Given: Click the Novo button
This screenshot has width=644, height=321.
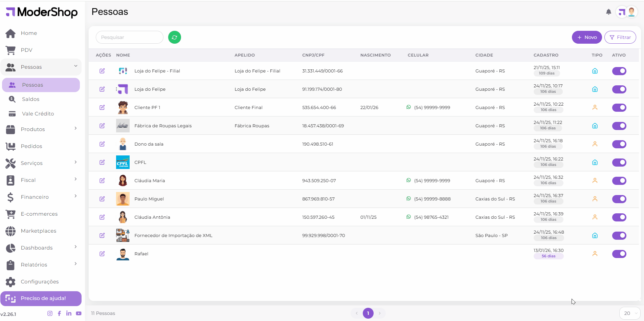Looking at the screenshot, I should click(x=586, y=37).
